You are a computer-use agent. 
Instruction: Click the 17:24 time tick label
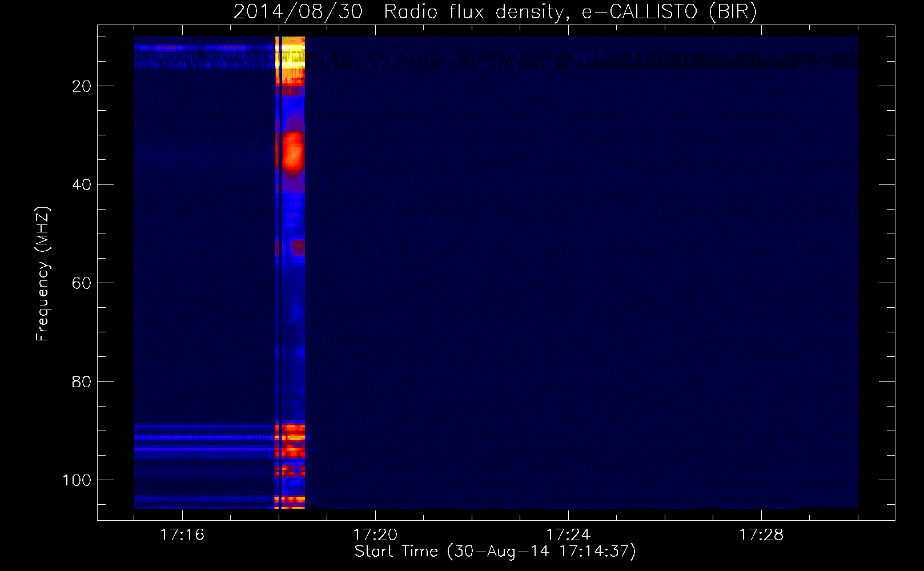click(568, 535)
